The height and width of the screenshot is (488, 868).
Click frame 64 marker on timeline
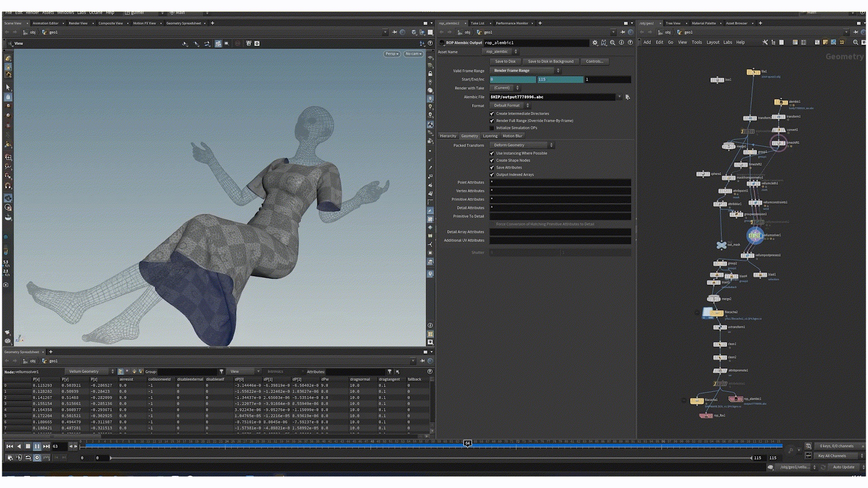point(467,443)
